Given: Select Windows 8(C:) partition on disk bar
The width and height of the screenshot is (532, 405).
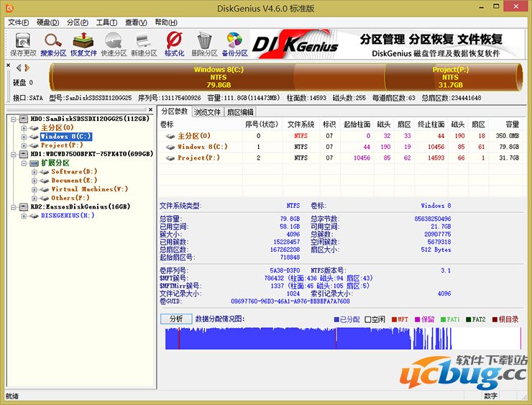Looking at the screenshot, I should coord(218,78).
